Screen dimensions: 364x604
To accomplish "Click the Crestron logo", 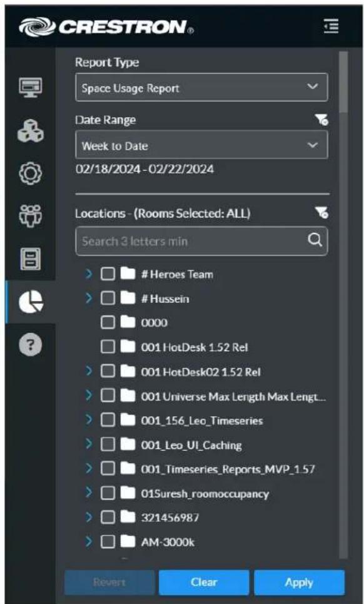I will click(x=106, y=26).
